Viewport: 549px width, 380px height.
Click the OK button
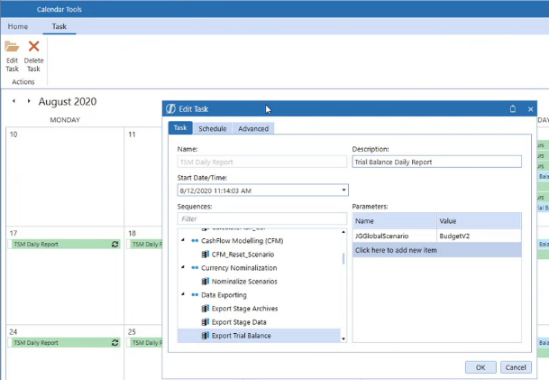point(480,367)
